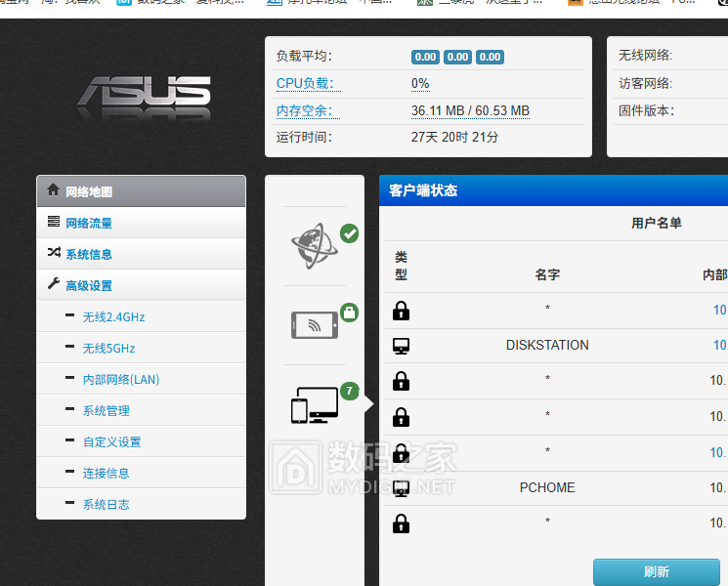
Task: Click uptime value 27天 20时 21分
Action: [x=454, y=137]
